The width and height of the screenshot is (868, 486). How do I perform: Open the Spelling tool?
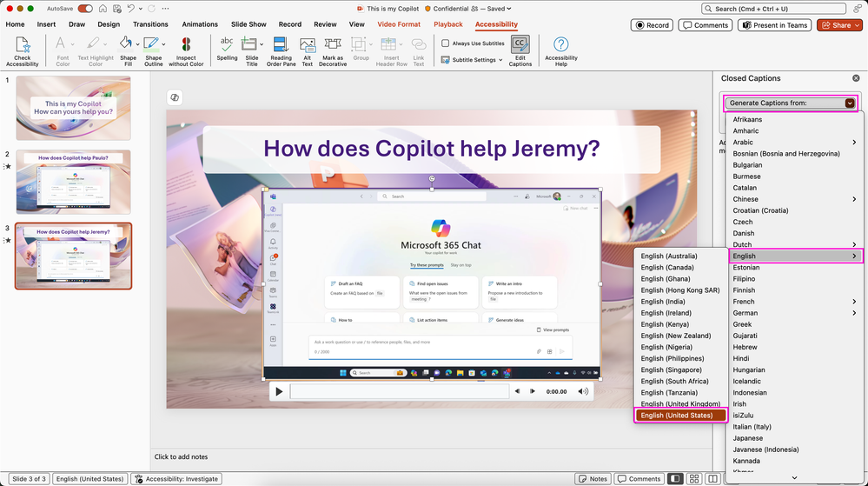pos(227,48)
